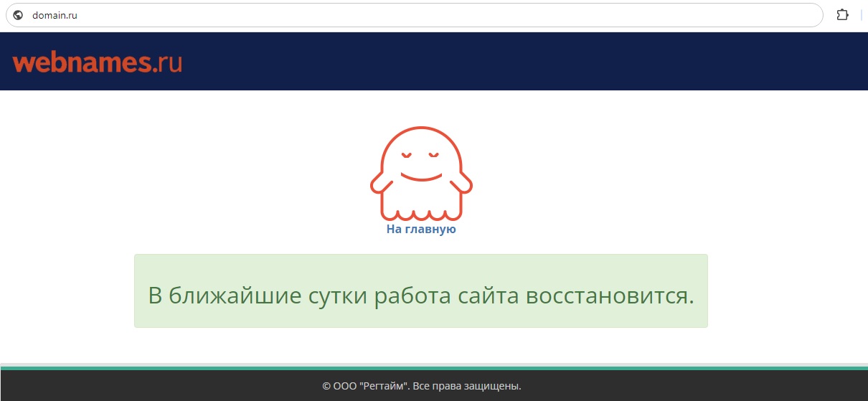Follow the "На главную" link
The height and width of the screenshot is (401, 868).
point(421,230)
